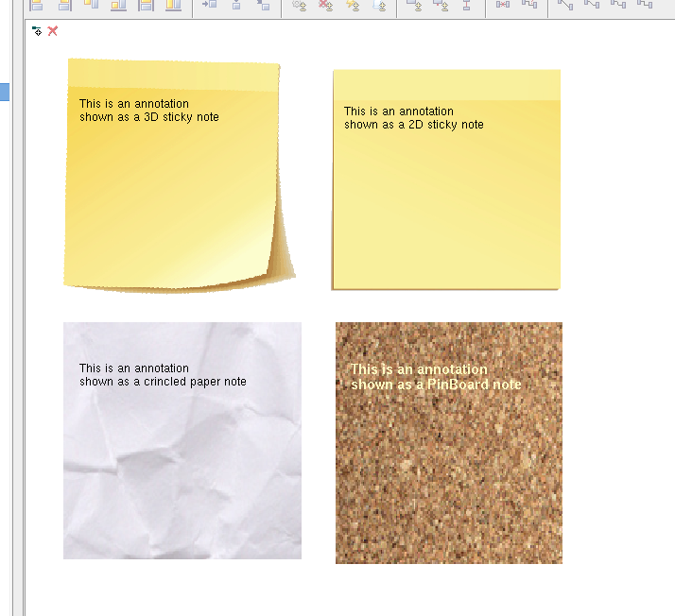
Task: Click the arrow-pointing-to-box icon in the toolbar
Action: click(x=209, y=6)
